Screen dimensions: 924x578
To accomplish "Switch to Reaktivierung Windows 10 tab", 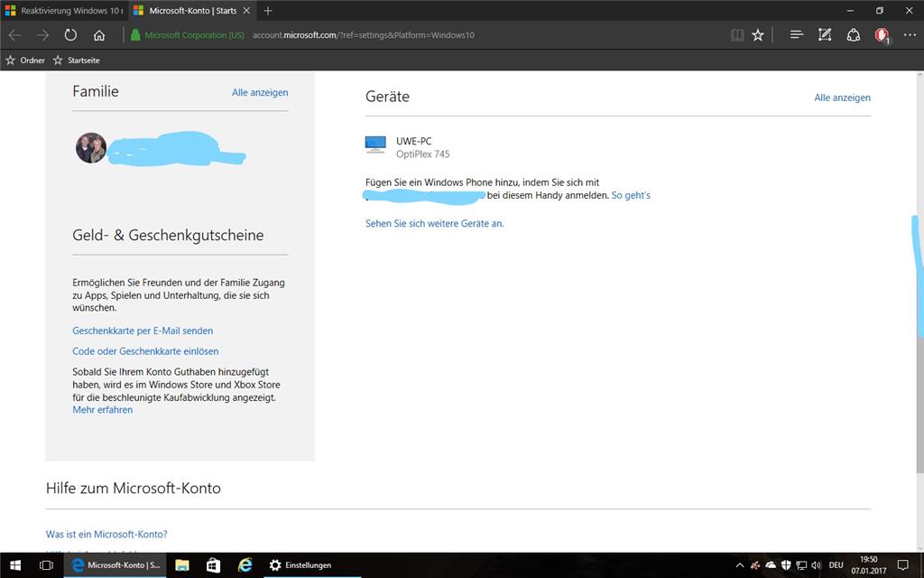I will pos(64,11).
